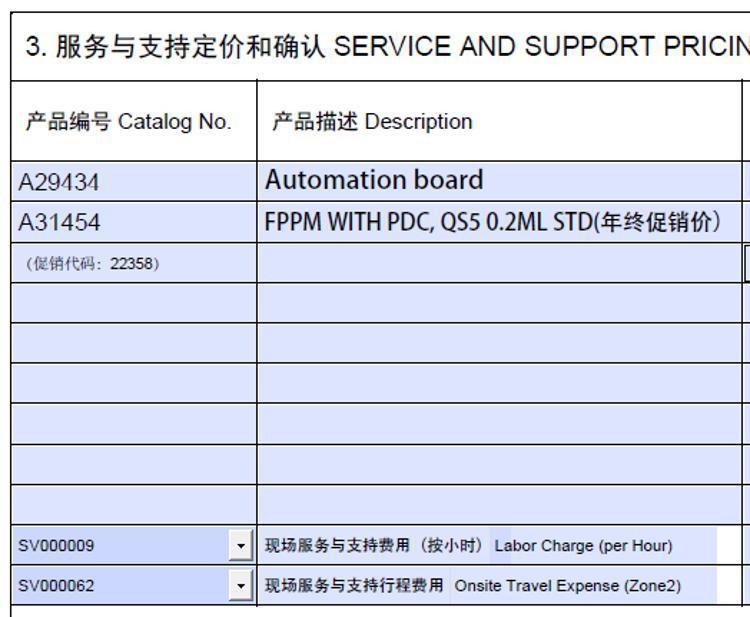Viewport: 750px width, 617px height.
Task: Click the empty description cell beside promo code
Action: point(499,263)
